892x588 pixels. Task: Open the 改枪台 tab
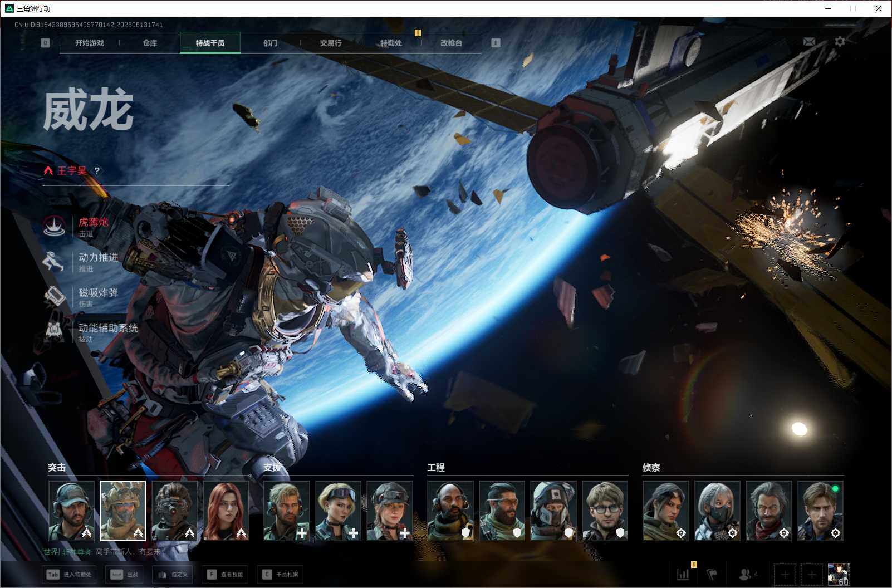click(451, 43)
